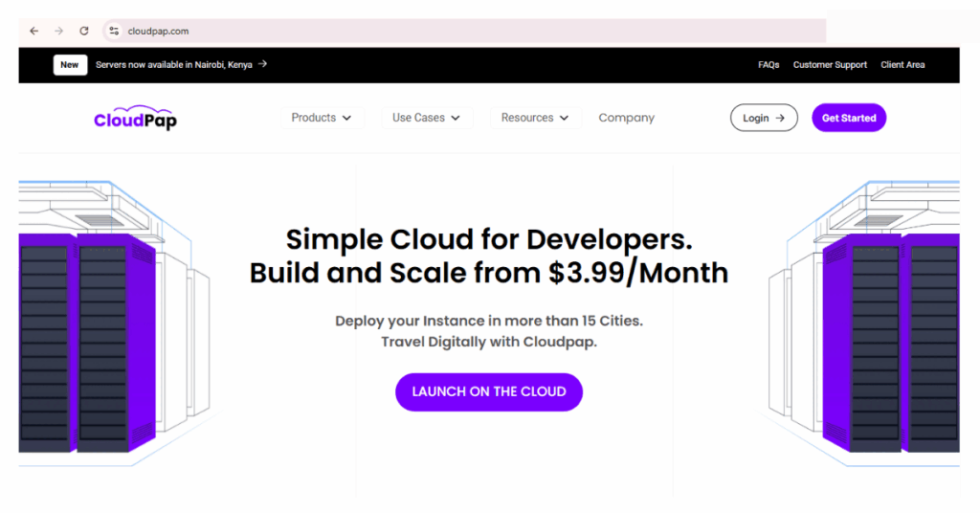980x513 pixels.
Task: Click the headline 'Simple Cloud for Developers.'
Action: [x=489, y=239]
